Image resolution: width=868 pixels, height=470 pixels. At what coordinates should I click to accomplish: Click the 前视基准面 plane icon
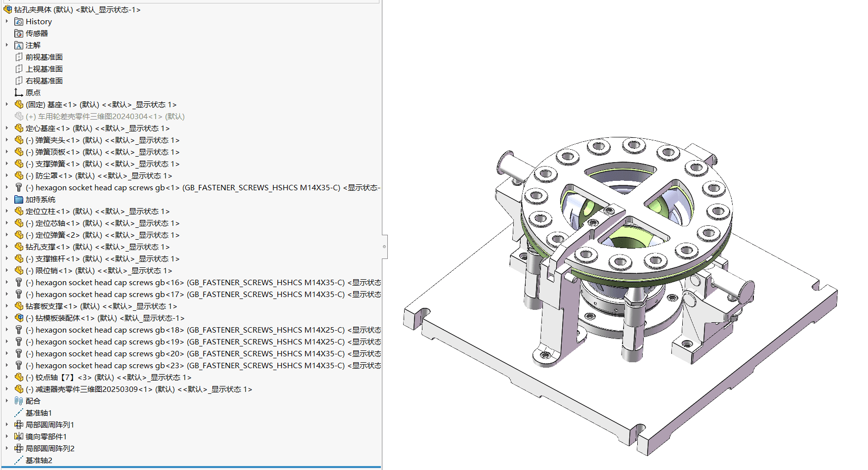pos(19,57)
